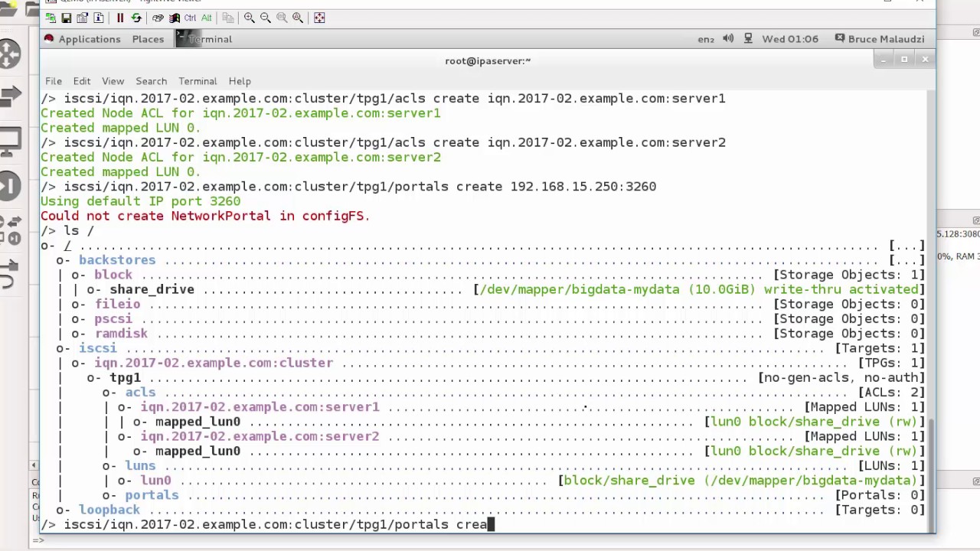This screenshot has height=551, width=980.
Task: Click the volume speaker icon
Action: click(728, 39)
